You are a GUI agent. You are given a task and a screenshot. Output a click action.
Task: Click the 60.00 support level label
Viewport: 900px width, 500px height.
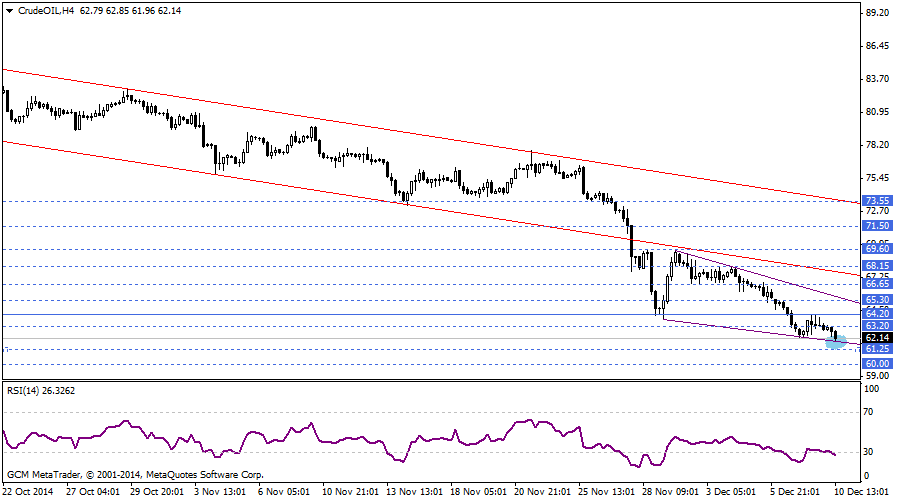876,364
